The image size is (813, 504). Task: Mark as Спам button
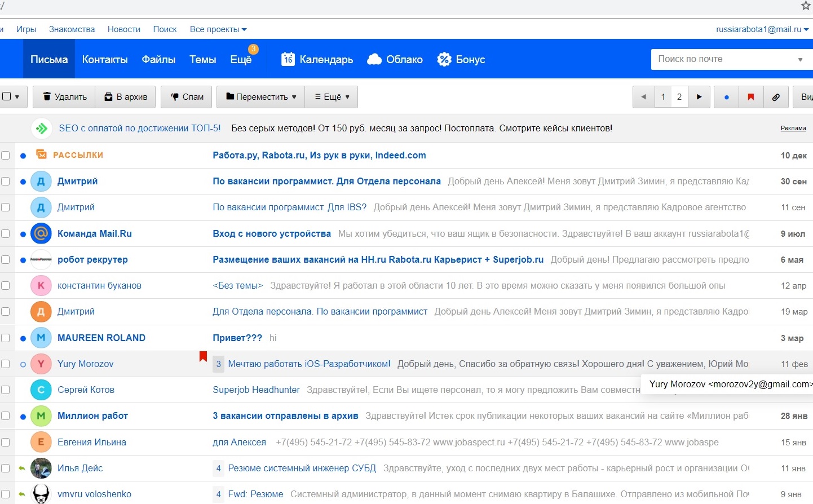187,97
